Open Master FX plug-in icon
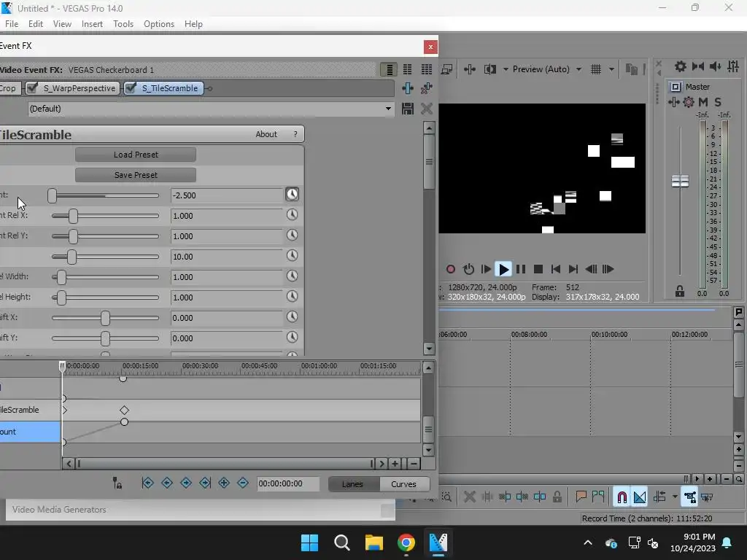This screenshot has height=560, width=747. (x=673, y=102)
